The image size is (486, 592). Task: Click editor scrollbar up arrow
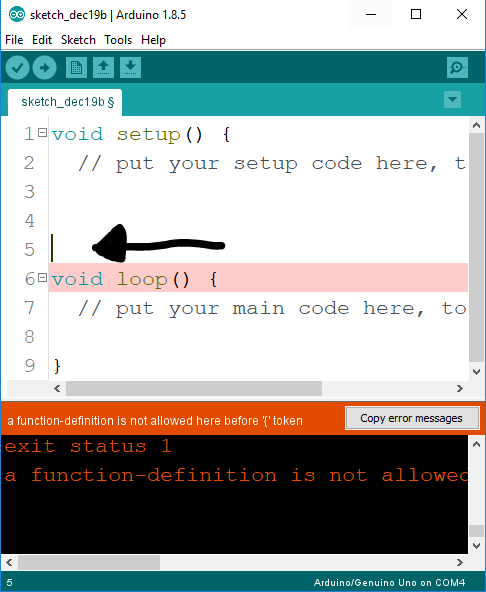(476, 125)
